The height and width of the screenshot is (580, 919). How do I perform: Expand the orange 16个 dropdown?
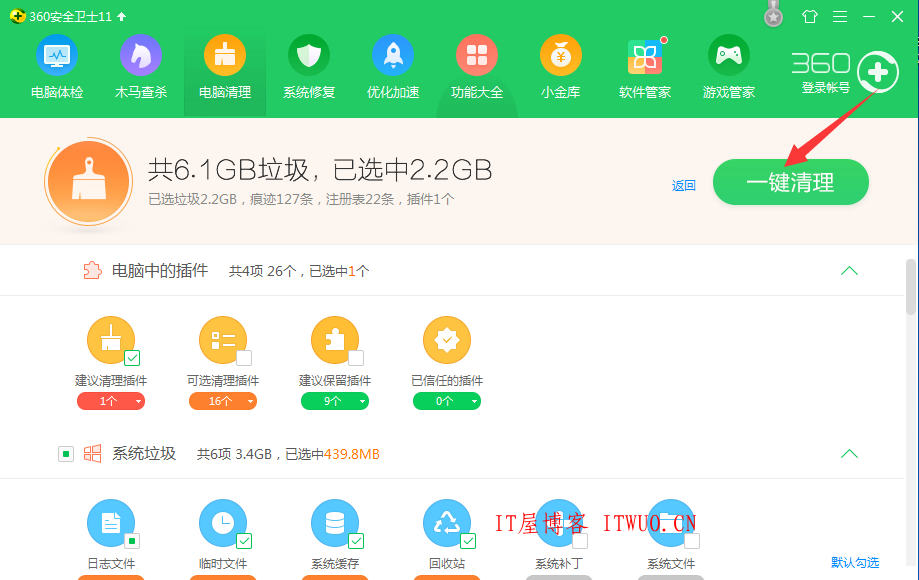(223, 401)
